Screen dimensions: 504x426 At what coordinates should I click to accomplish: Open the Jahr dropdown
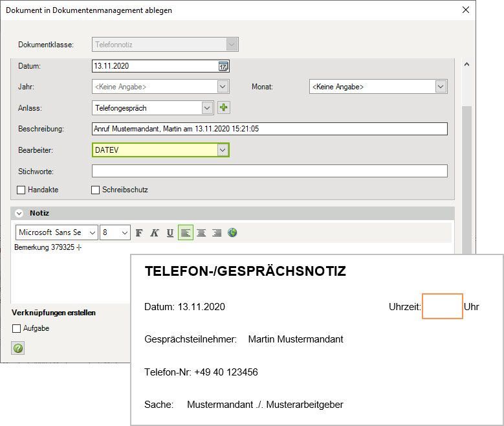coord(223,87)
